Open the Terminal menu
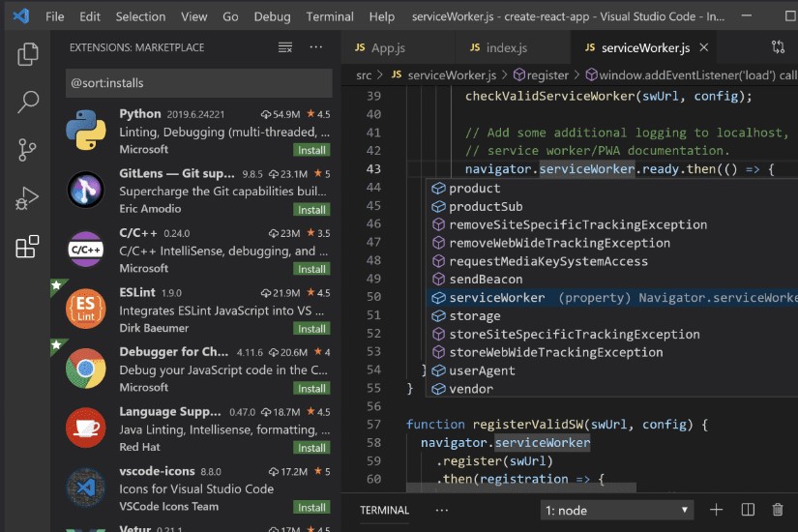 [330, 16]
